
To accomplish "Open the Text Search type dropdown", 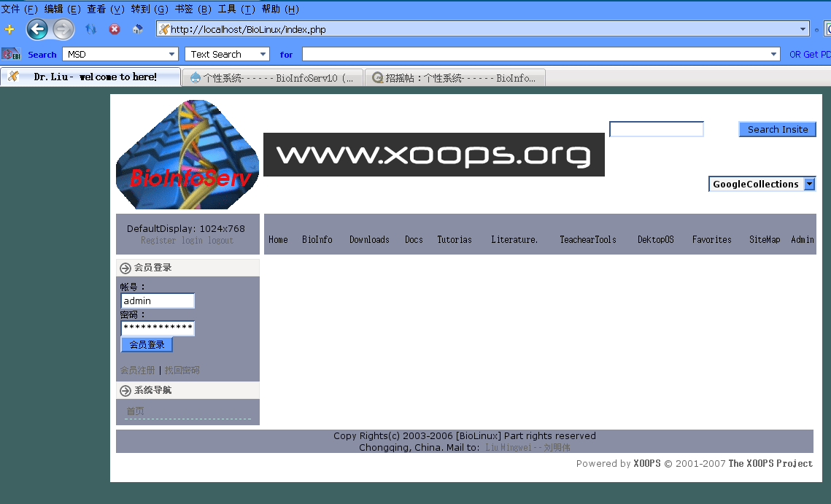I will (x=228, y=54).
